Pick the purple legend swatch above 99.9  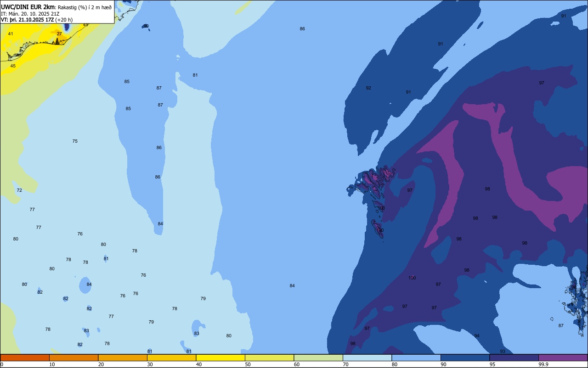563,357
